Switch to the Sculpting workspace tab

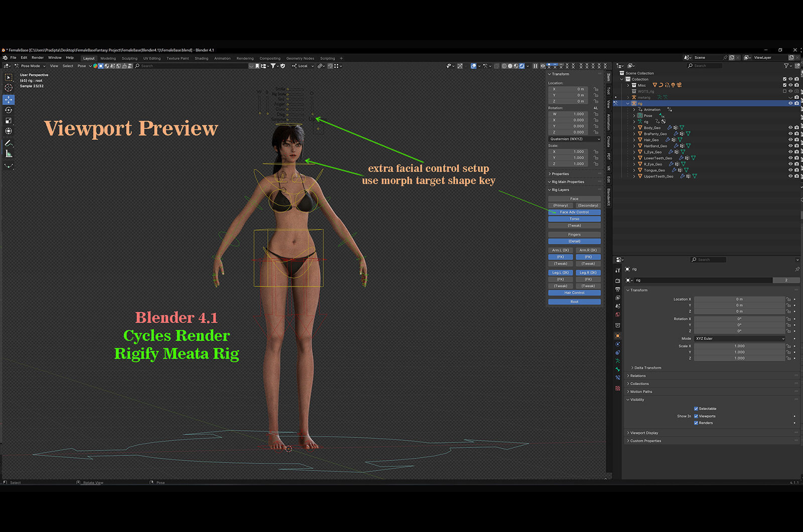[x=129, y=58]
